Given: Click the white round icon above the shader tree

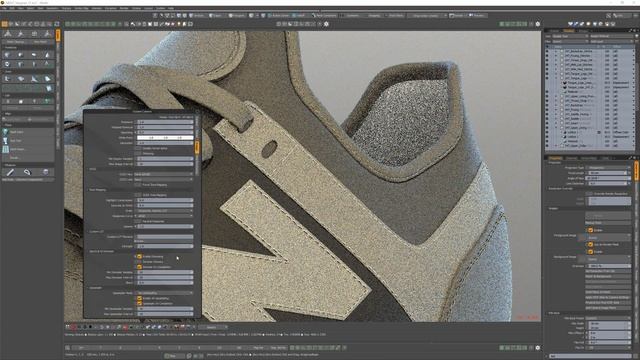Looking at the screenshot, I should (588, 24).
